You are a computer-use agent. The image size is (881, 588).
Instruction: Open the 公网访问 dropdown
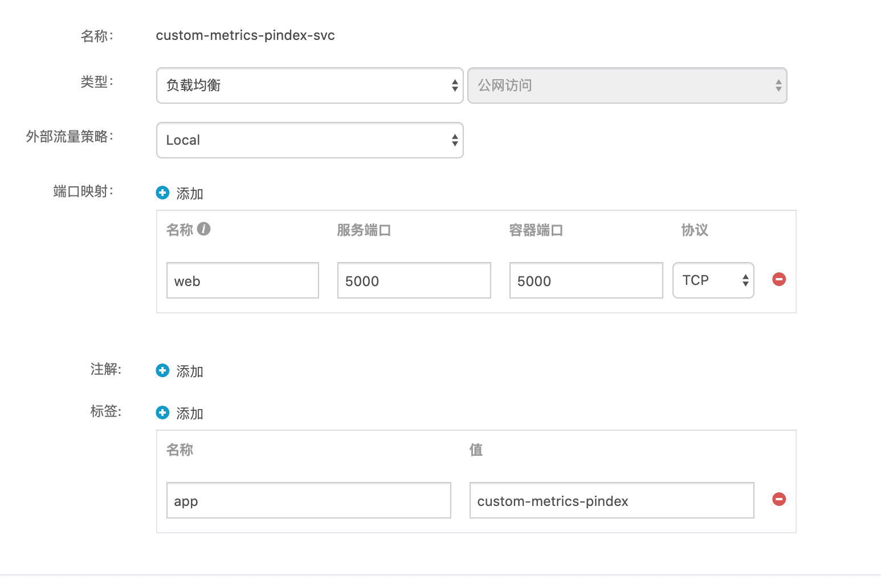[627, 85]
